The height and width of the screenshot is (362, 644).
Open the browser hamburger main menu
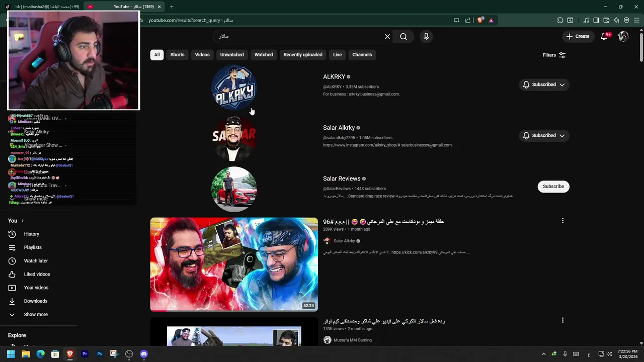point(636,20)
